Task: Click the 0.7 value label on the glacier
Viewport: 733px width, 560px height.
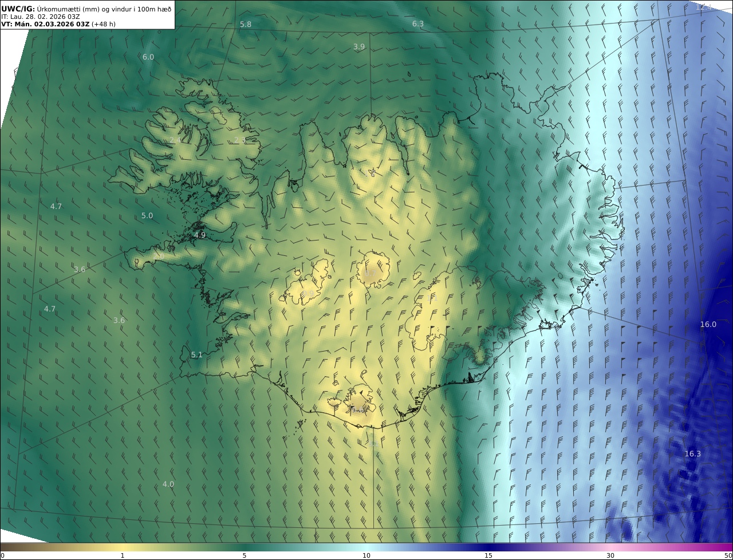Action: pyautogui.click(x=371, y=274)
